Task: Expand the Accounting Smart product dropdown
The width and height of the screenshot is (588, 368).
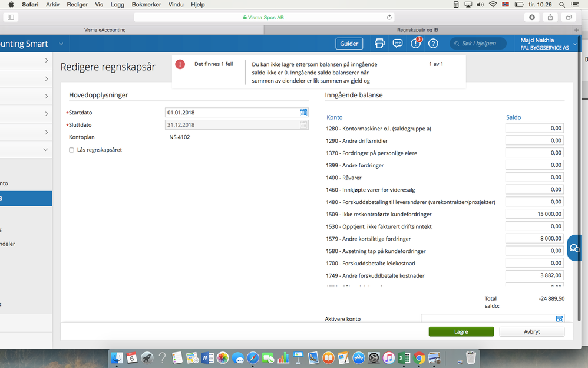Action: tap(61, 44)
